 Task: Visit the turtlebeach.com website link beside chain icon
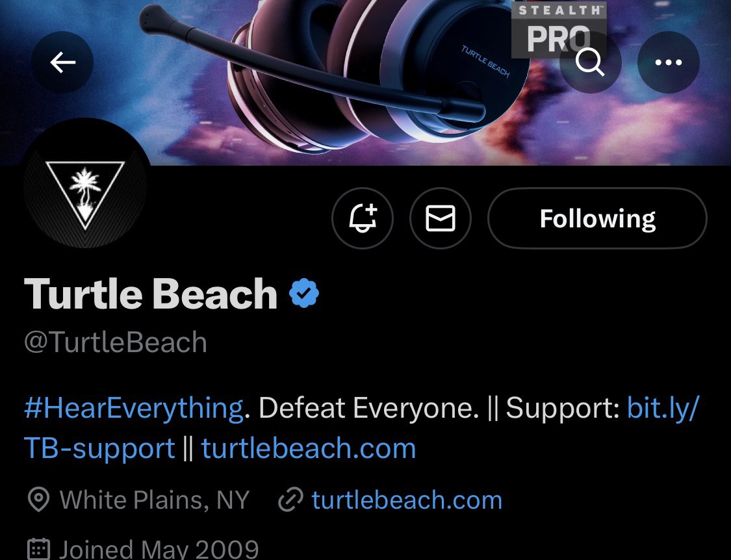[407, 500]
